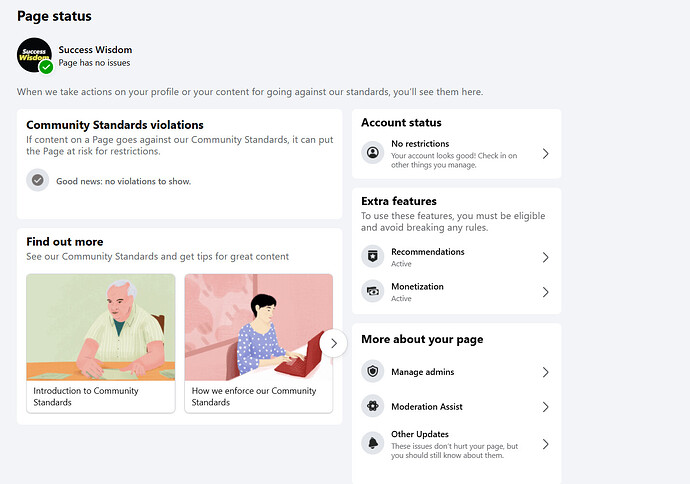The width and height of the screenshot is (690, 484).
Task: Open the Recommendations row chevron
Action: click(545, 257)
